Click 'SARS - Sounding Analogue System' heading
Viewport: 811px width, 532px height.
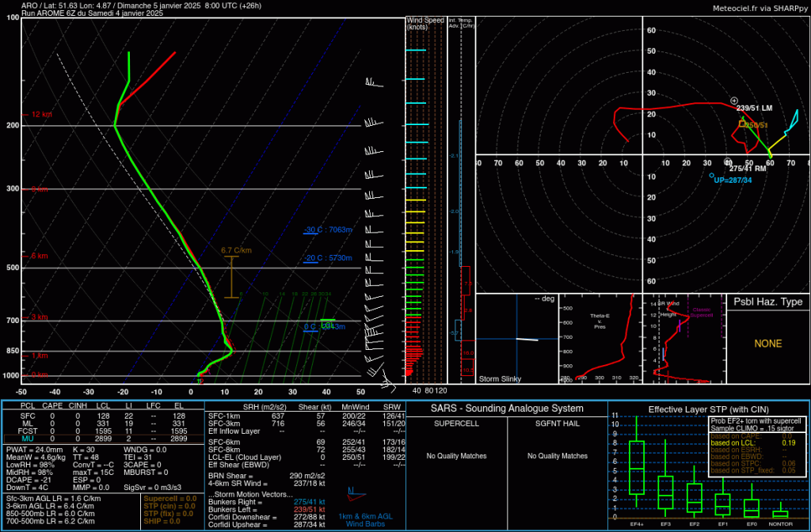coord(507,408)
